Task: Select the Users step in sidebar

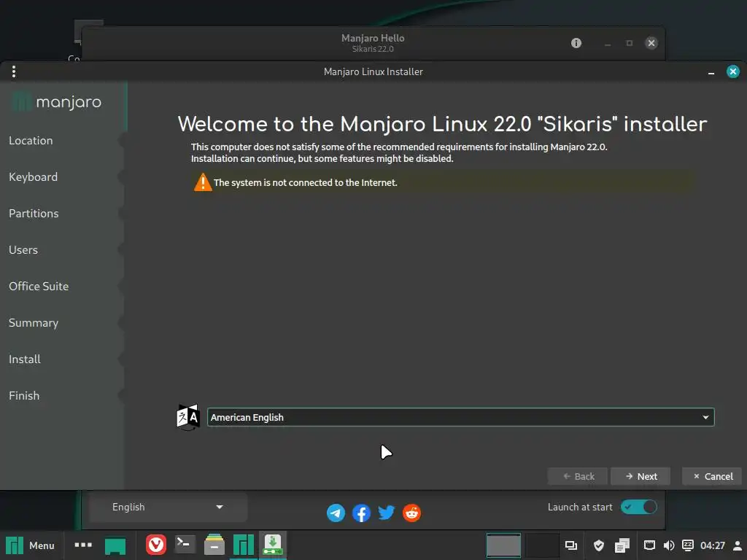Action: (x=23, y=250)
